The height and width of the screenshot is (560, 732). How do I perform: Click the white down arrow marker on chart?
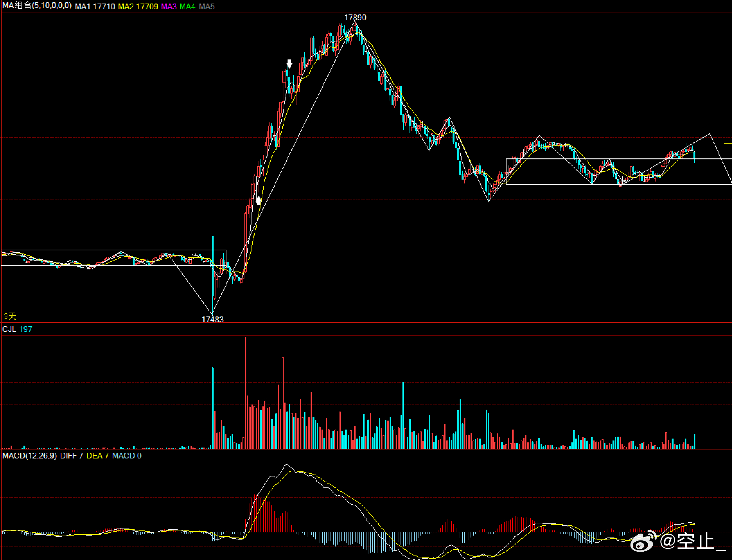pos(289,64)
